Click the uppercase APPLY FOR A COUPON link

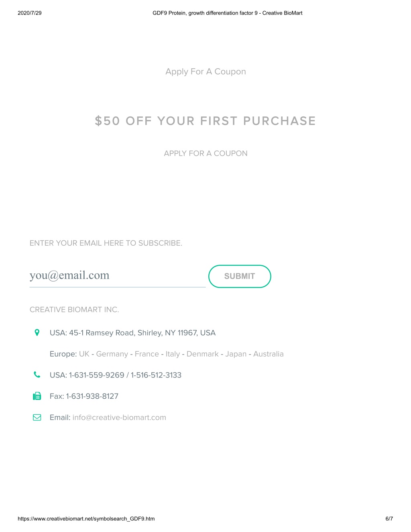pos(205,153)
